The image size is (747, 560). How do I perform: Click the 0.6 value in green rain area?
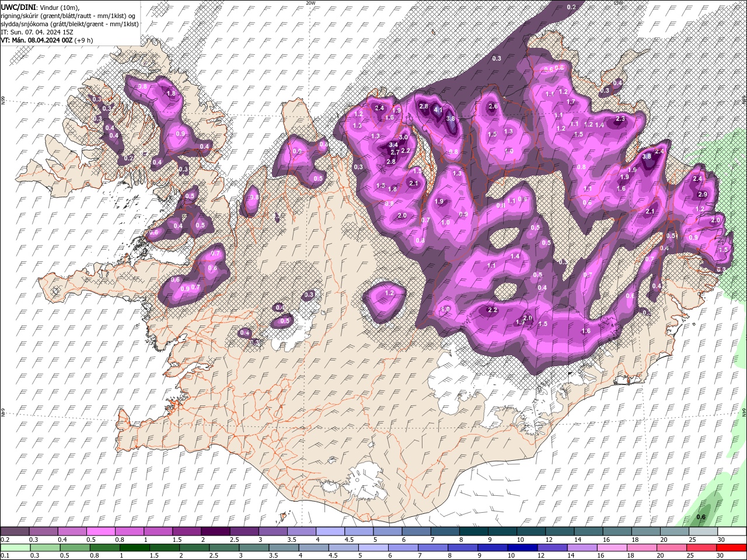click(701, 517)
